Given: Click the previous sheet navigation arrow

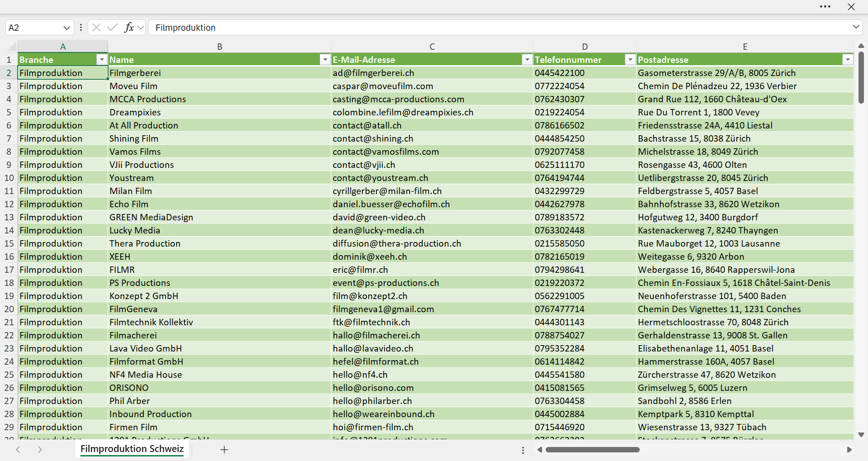Looking at the screenshot, I should click(18, 449).
